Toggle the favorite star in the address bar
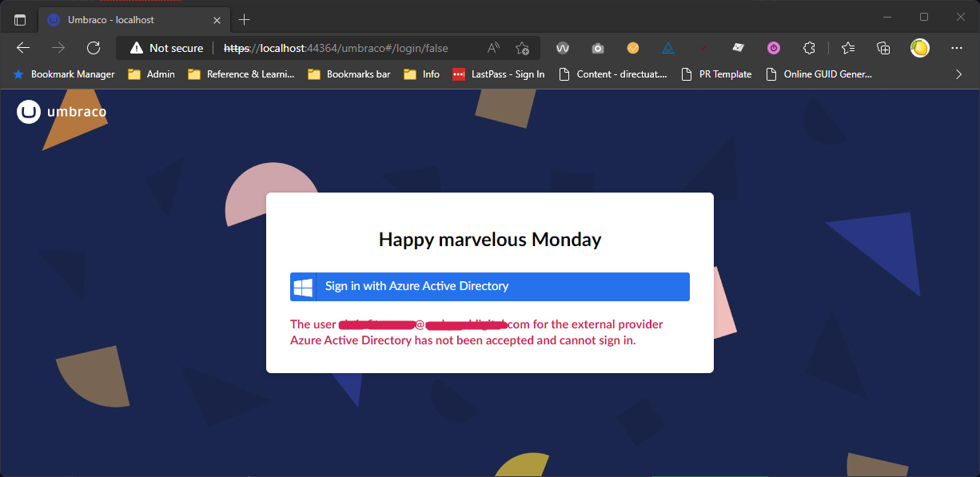The image size is (980, 477). point(523,48)
